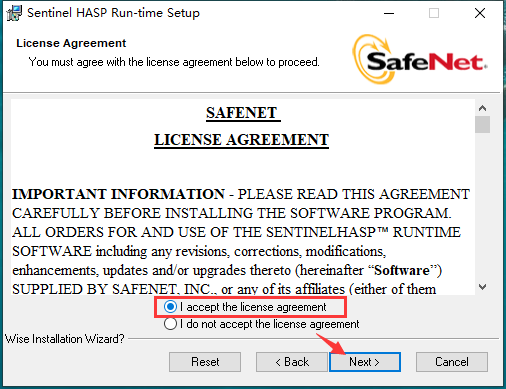Click the Sentinel HASP installer title bar icon
506x389 pixels.
pos(14,13)
